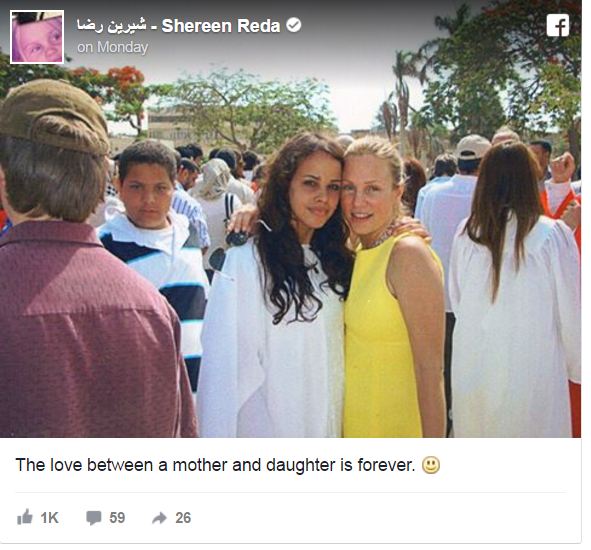The height and width of the screenshot is (550, 591).
Task: Click the Arabic page name text
Action: (111, 26)
